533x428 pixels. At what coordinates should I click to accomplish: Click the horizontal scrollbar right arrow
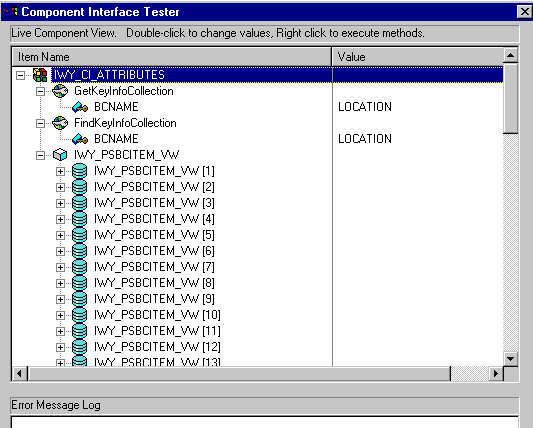496,374
